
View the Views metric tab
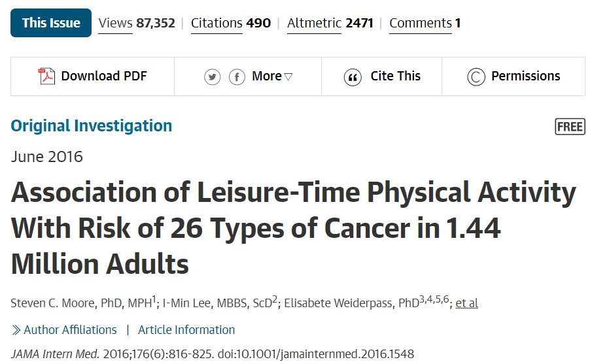137,24
